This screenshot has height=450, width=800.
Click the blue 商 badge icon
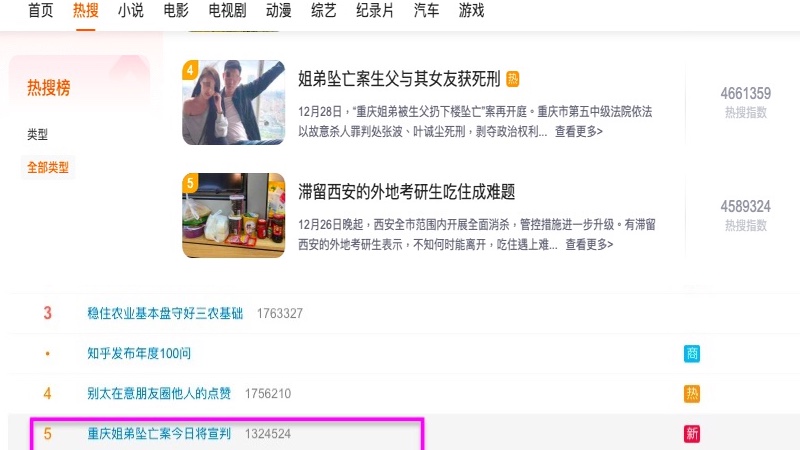692,353
